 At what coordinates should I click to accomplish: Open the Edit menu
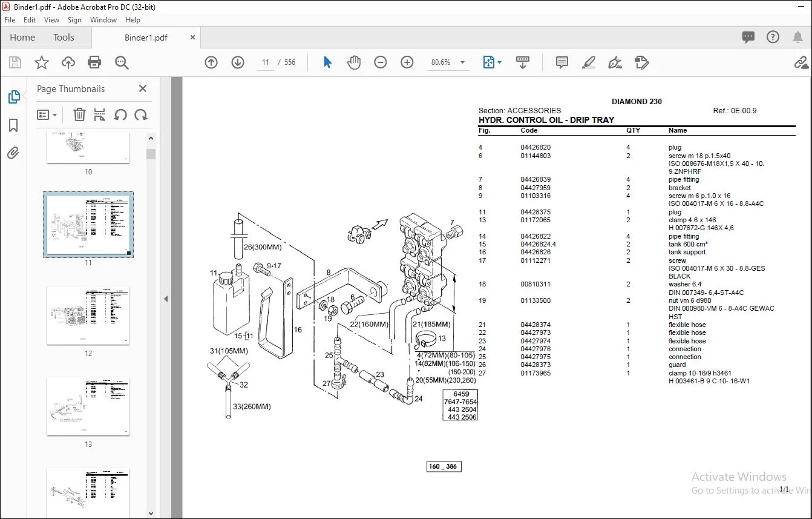pos(30,20)
